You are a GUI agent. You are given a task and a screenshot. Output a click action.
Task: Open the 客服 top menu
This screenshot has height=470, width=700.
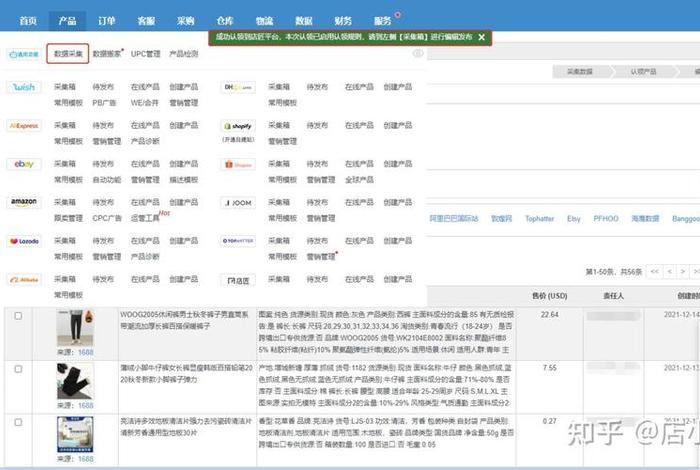click(x=146, y=21)
